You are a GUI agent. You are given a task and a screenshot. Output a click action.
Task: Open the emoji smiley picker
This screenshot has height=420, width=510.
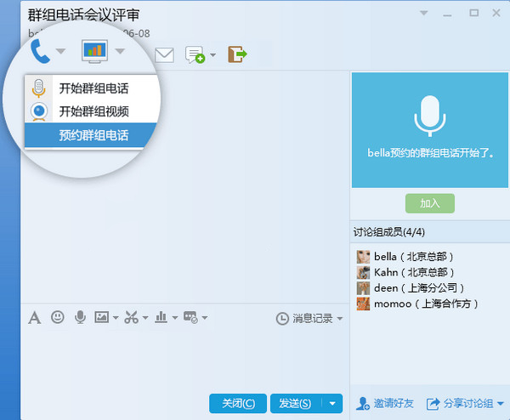[58, 317]
